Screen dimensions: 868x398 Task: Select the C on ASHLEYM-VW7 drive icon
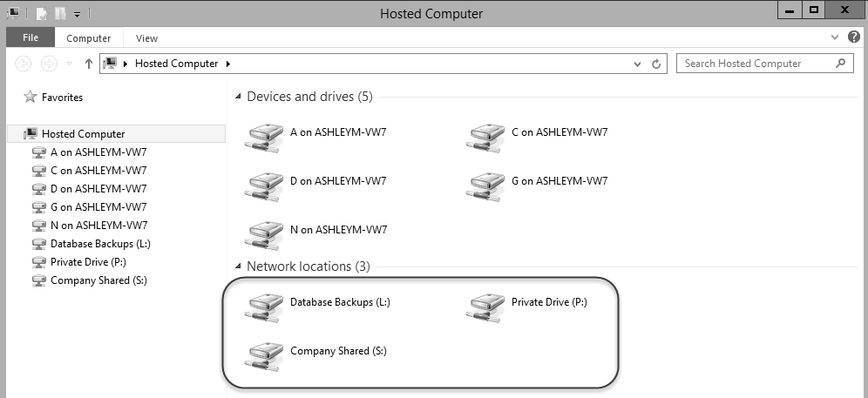click(x=485, y=138)
